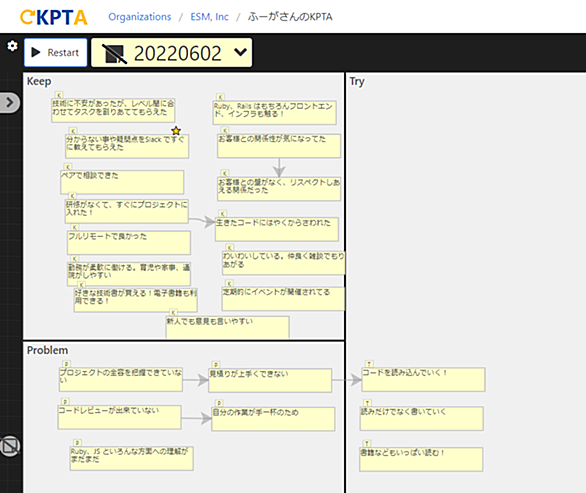Image resolution: width=586 pixels, height=493 pixels.
Task: Select the 勤務が柔軟に働ける card
Action: coord(129,274)
